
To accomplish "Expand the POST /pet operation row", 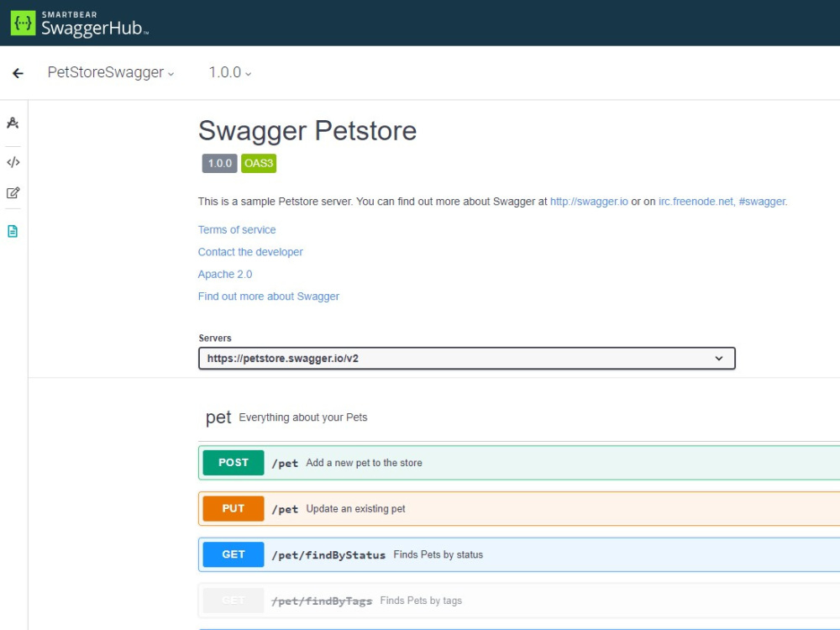I will (x=504, y=462).
